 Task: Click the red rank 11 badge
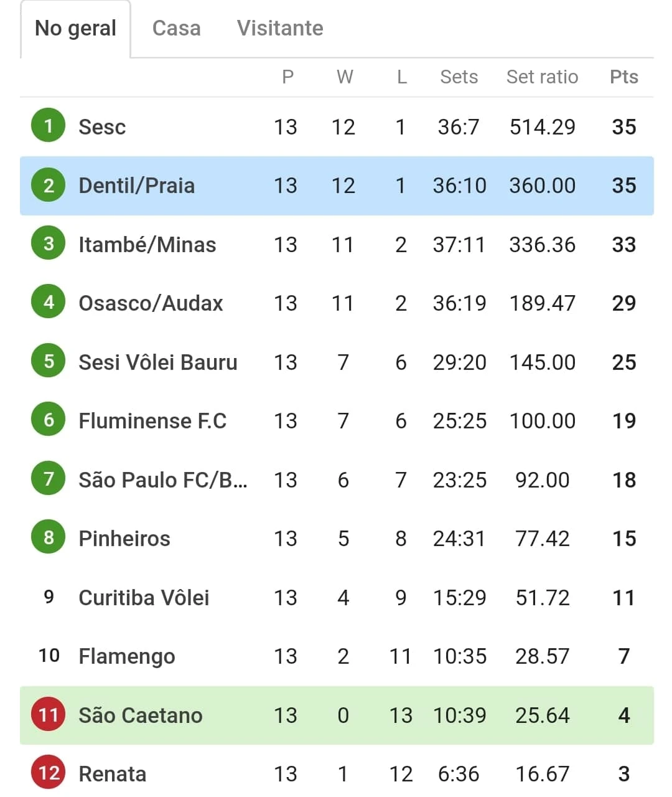tap(49, 714)
